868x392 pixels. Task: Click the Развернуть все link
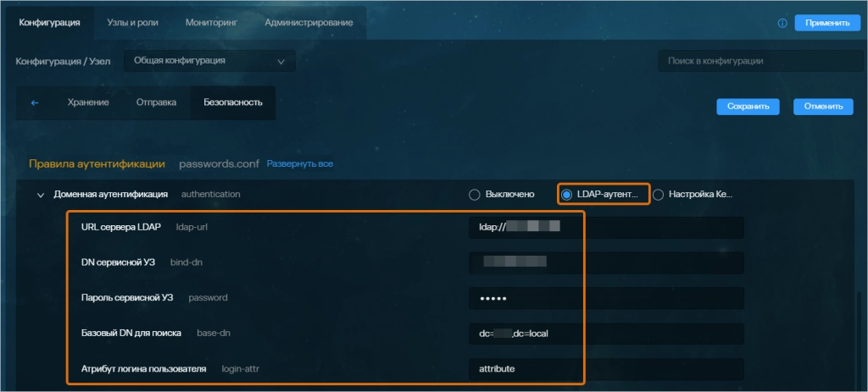[299, 163]
